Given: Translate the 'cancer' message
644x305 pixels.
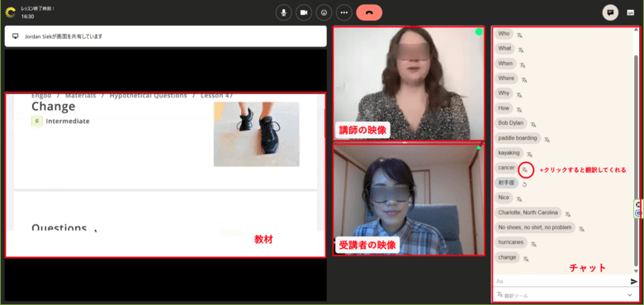Looking at the screenshot, I should coord(524,169).
